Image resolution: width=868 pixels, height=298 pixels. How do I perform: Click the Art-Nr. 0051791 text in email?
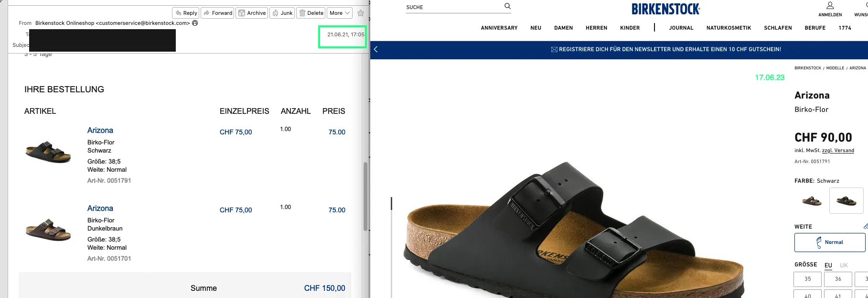tap(109, 180)
